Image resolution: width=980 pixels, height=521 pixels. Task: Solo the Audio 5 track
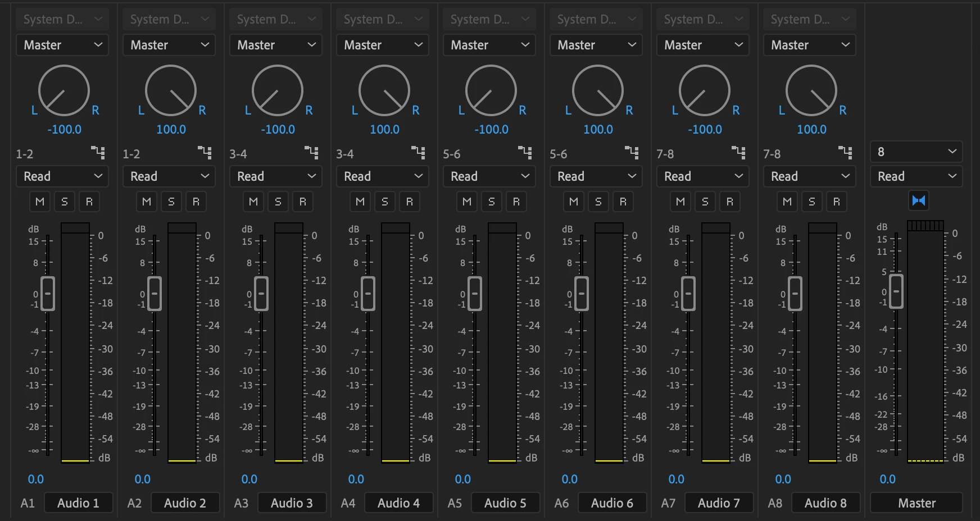(x=492, y=202)
